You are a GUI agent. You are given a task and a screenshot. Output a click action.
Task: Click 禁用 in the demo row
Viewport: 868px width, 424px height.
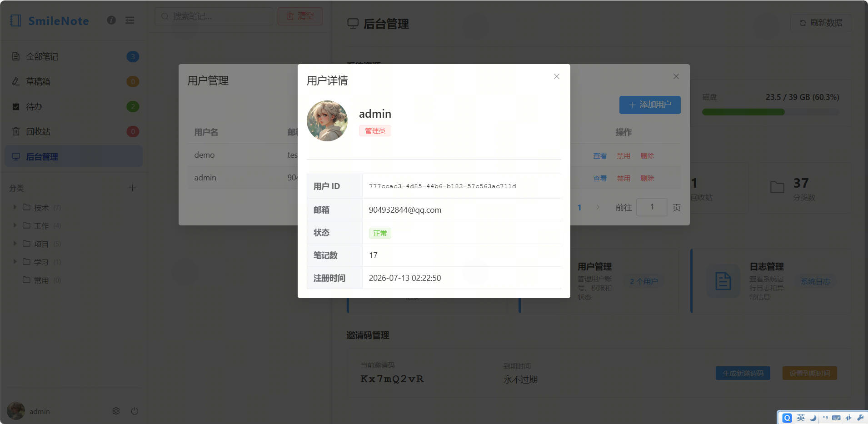[x=624, y=155]
